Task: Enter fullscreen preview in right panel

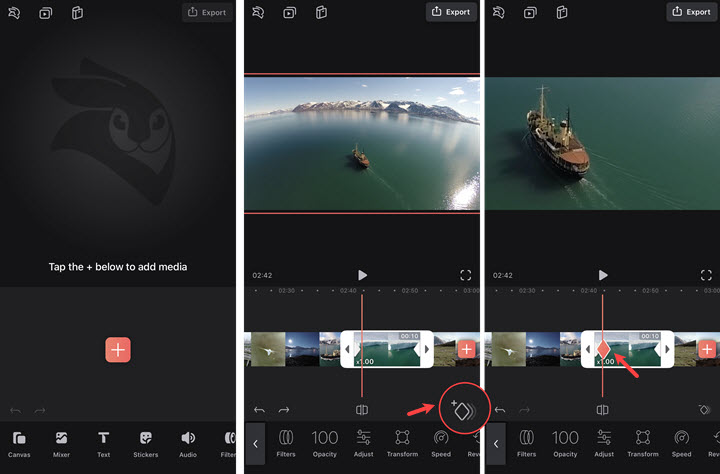Action: tap(706, 275)
